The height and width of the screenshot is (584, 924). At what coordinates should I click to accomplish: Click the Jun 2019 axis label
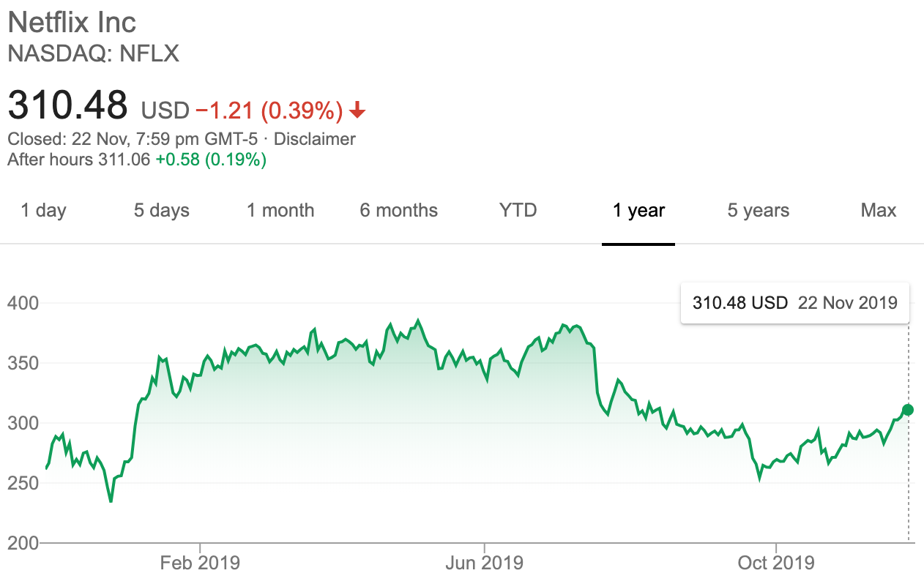point(484,563)
